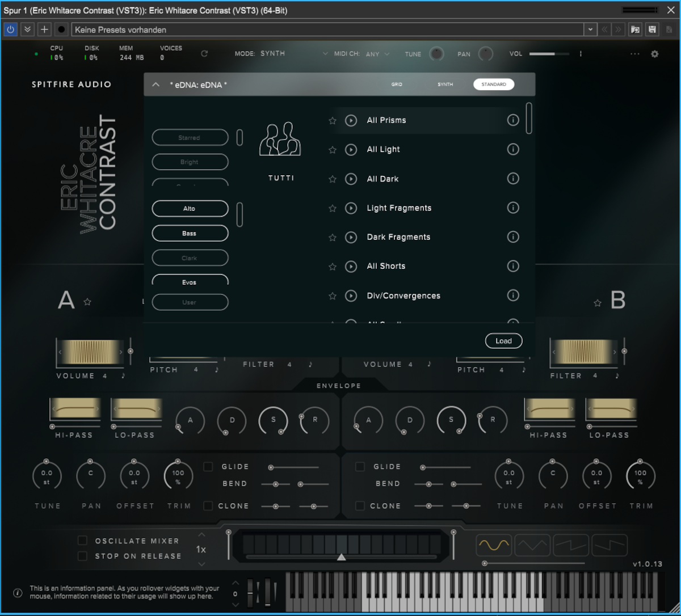Preview the All Prisms preset with play icon
Viewport: 681px width, 616px height.
351,120
